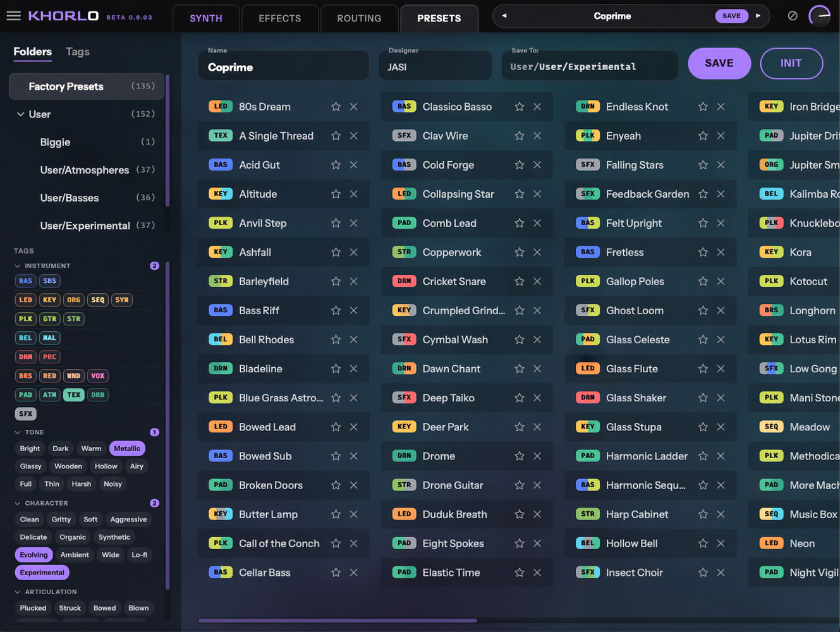Collapse the INSTRUMENT tag section
The width and height of the screenshot is (840, 632).
18,266
